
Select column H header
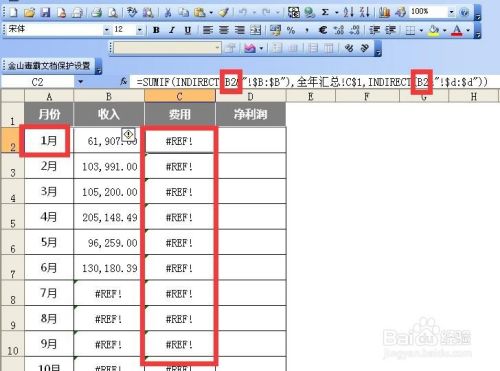(x=473, y=97)
